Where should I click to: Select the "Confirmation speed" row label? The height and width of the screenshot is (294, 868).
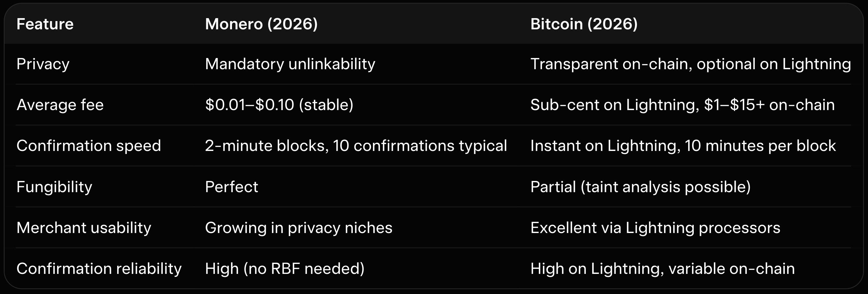point(89,146)
